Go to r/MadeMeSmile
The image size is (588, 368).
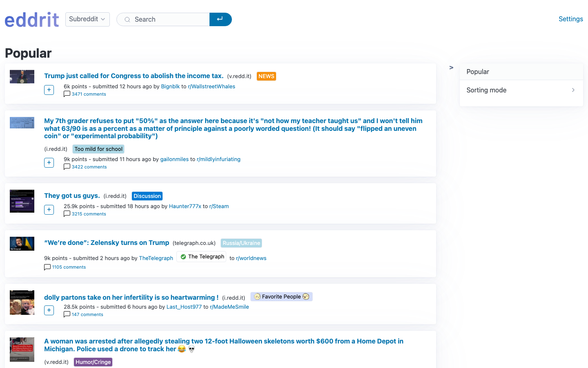click(x=229, y=307)
